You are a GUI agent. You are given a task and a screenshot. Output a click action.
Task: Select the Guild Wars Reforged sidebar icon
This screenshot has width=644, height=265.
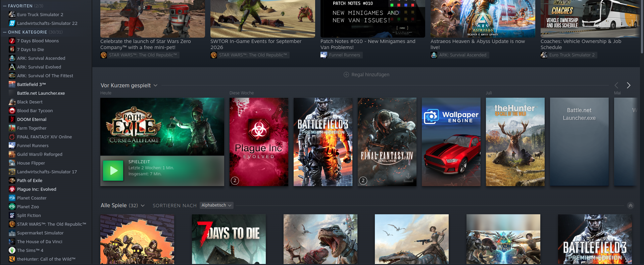click(12, 154)
